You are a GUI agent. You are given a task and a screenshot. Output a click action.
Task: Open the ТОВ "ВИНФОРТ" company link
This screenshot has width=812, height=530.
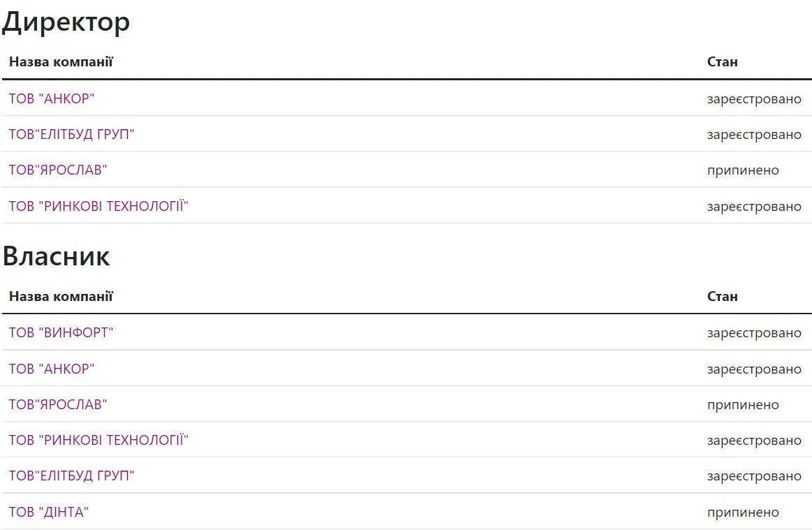[61, 332]
